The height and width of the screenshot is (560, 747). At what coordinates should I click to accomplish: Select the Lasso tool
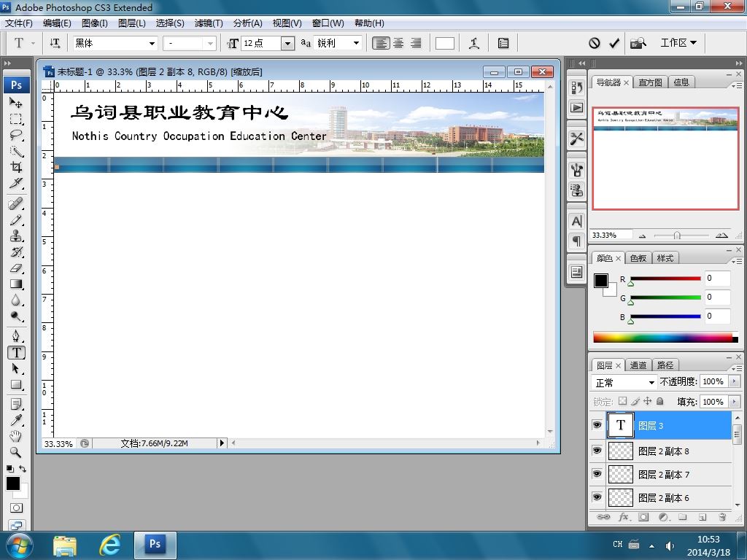point(16,135)
